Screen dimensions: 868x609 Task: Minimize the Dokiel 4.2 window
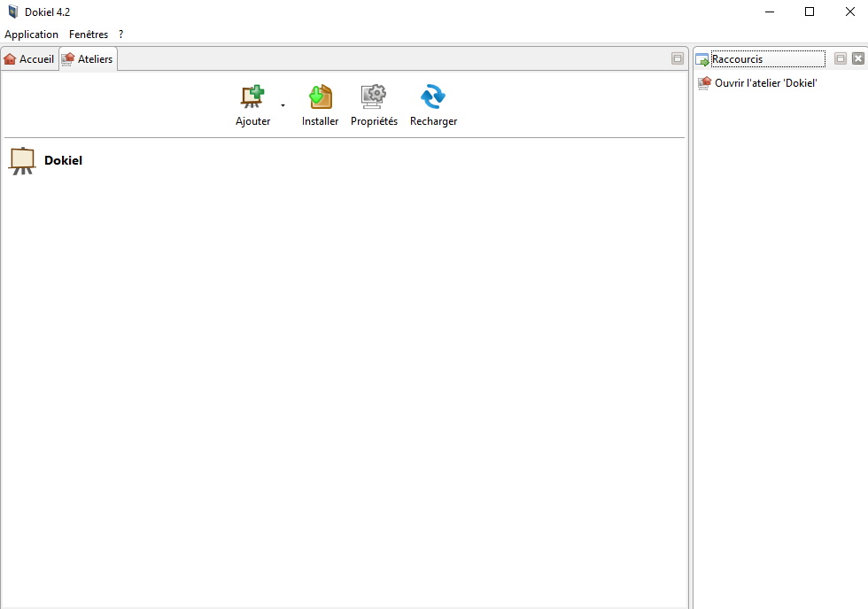pos(768,12)
